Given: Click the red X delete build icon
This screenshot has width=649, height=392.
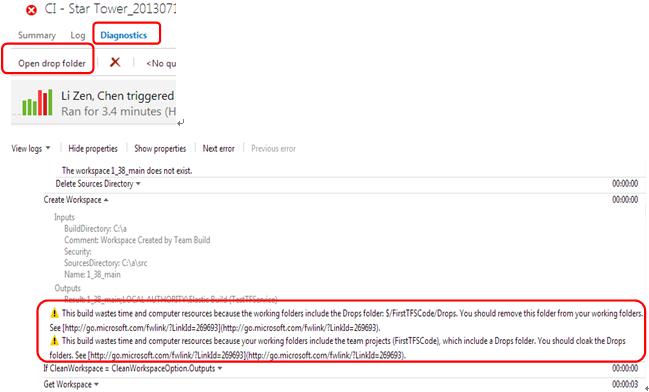Looking at the screenshot, I should 115,63.
